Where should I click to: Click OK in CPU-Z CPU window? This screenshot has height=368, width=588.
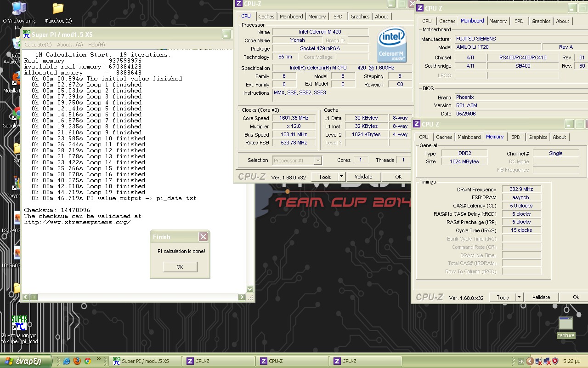[x=398, y=177]
